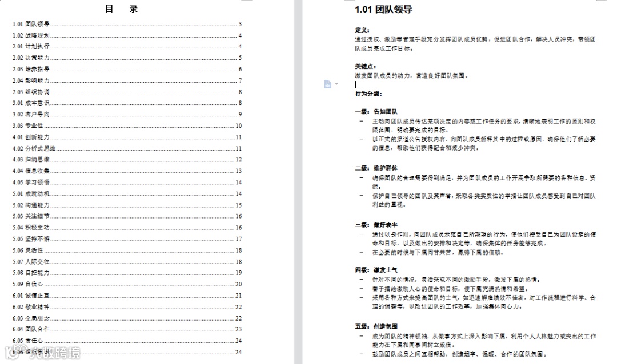This screenshot has width=617, height=364.
Task: Go to TOC entry 2.01 计划执行
Action: pyautogui.click(x=127, y=46)
